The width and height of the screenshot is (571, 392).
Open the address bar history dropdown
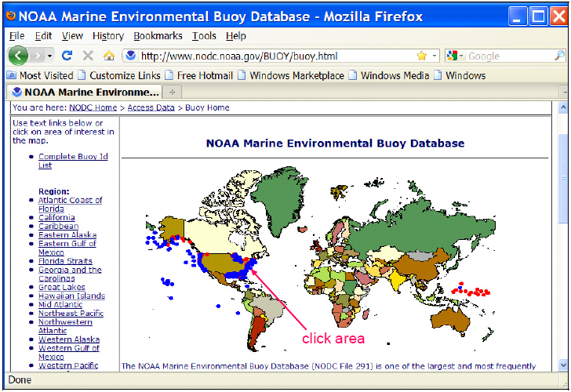(434, 56)
